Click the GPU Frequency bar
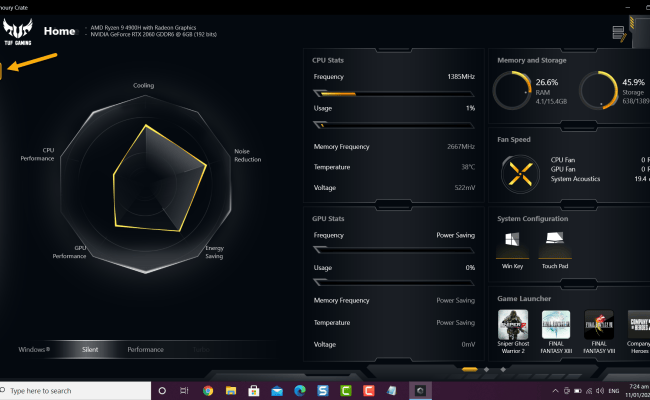 click(394, 250)
